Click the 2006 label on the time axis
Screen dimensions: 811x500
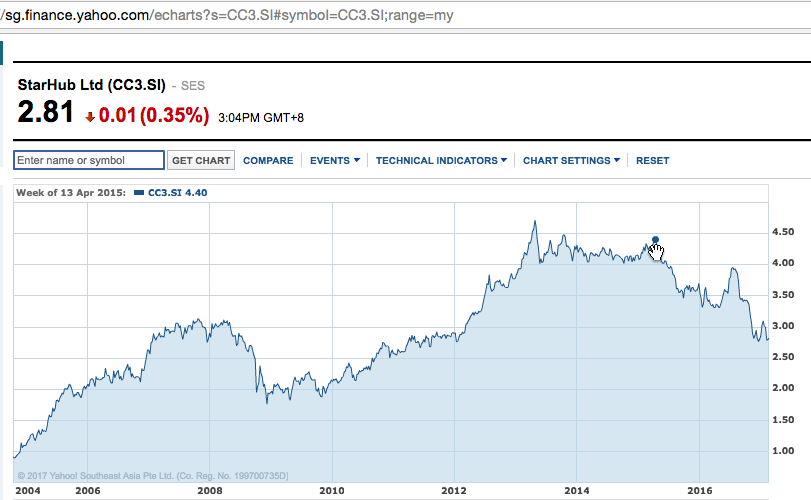click(88, 491)
